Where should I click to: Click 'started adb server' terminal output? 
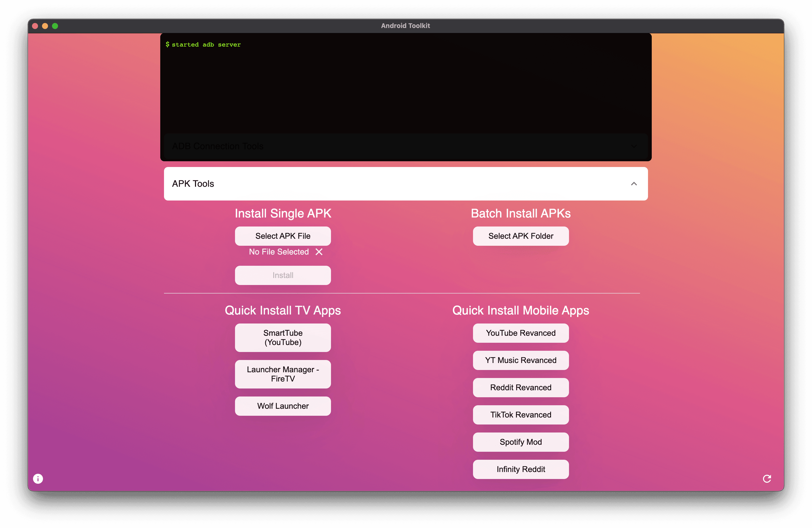click(x=206, y=45)
